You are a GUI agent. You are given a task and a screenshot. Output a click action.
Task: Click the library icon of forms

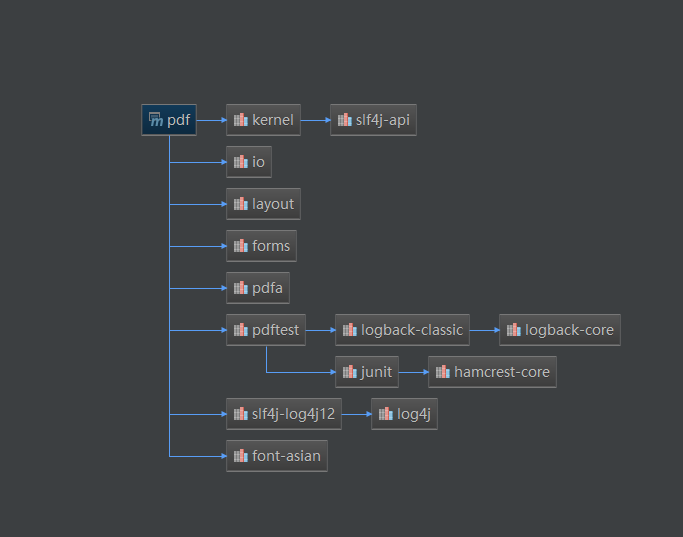pyautogui.click(x=240, y=246)
